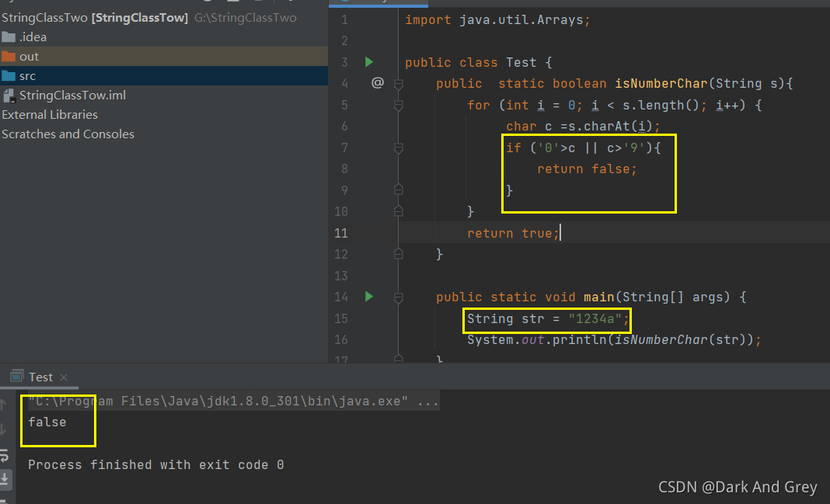The image size is (830, 504).
Task: Click the blue src folder icon
Action: [x=9, y=75]
